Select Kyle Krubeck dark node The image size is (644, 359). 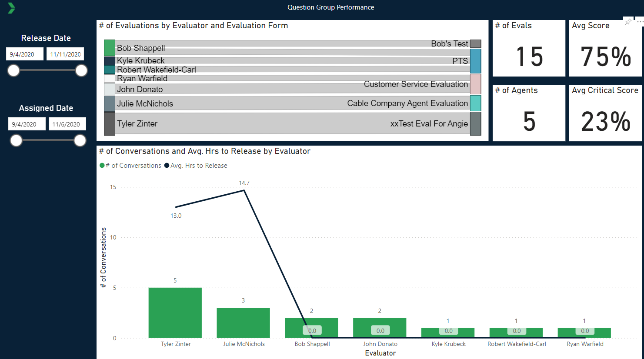coord(110,61)
